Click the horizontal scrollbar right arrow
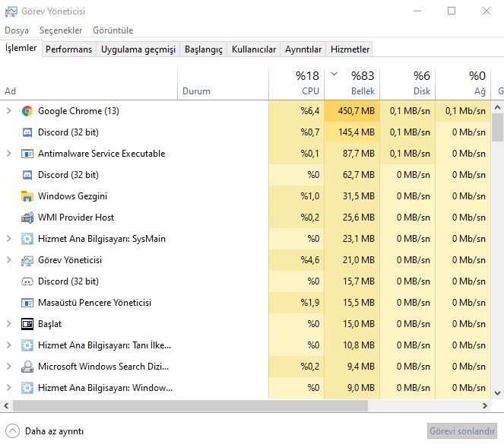 (484, 406)
